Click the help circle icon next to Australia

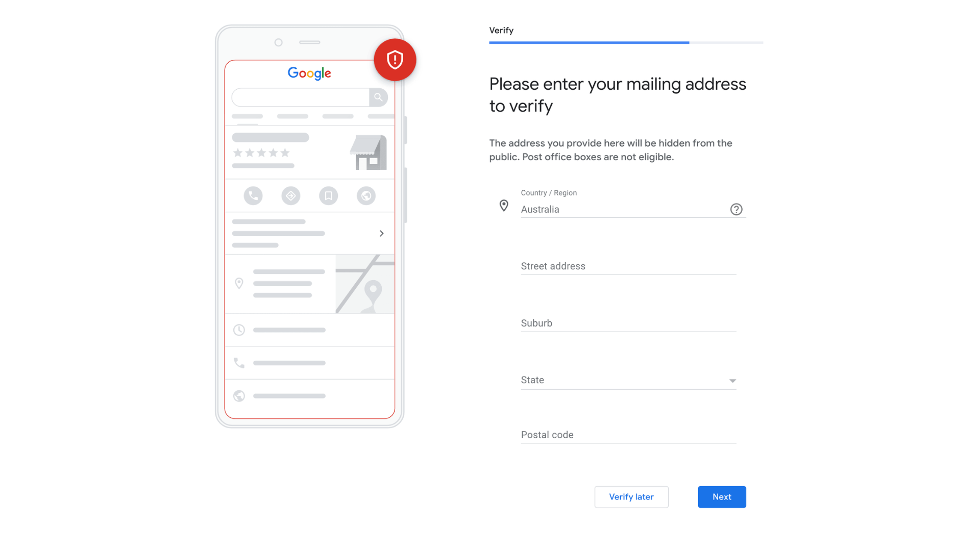tap(737, 209)
